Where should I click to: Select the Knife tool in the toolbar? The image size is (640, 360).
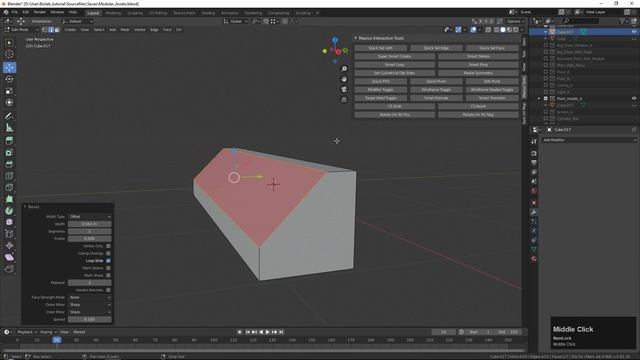point(9,188)
